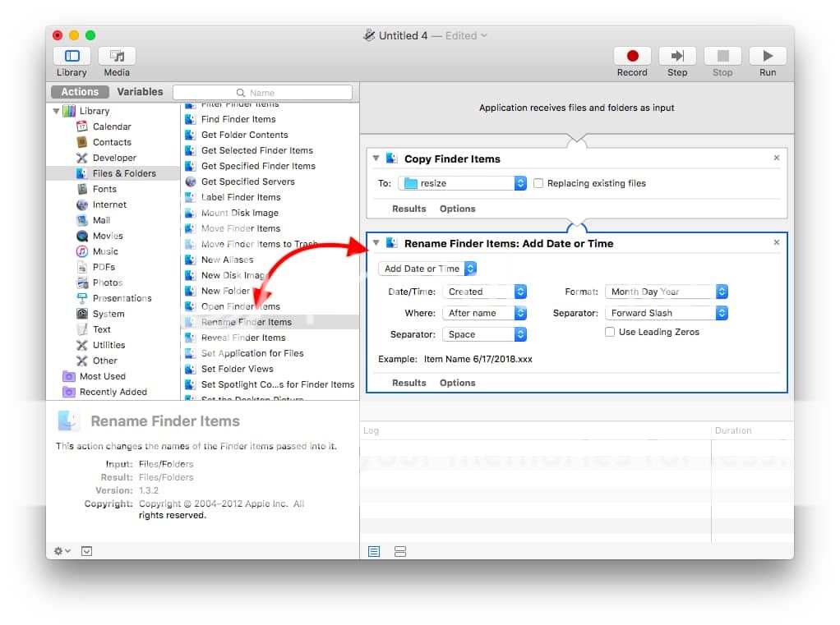Open the gear action menu at bottom
This screenshot has height=625, width=840.
(62, 550)
